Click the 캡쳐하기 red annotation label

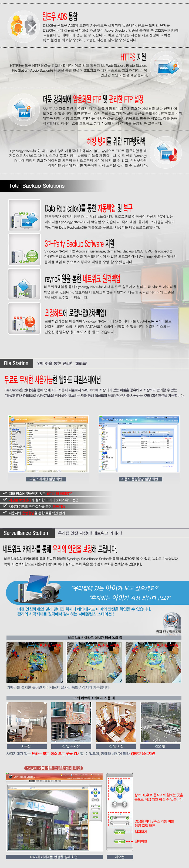pyautogui.click(x=141, y=832)
